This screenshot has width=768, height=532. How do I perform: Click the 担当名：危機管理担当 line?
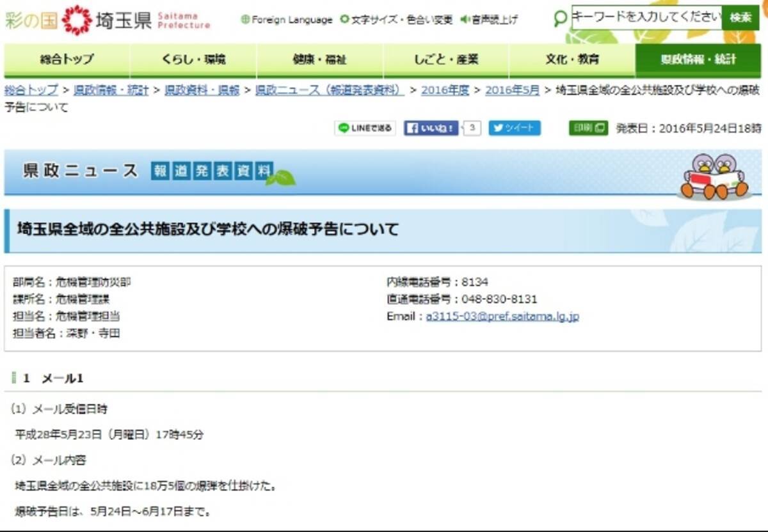[x=67, y=316]
